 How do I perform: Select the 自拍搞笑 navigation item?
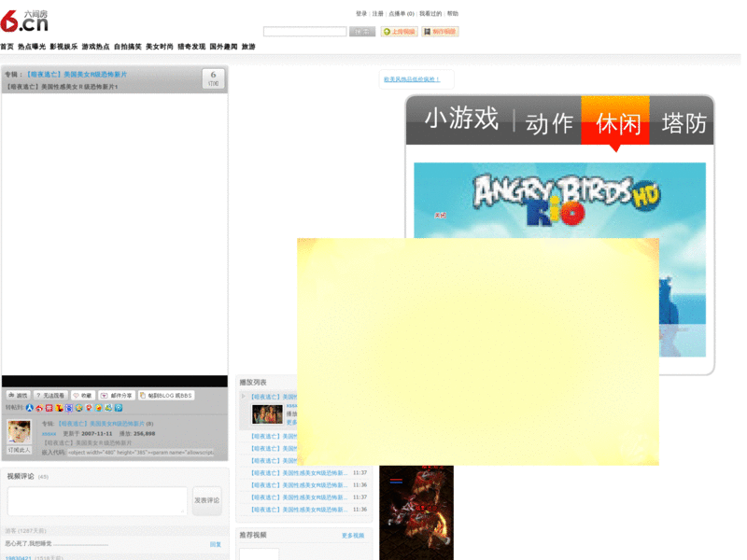click(128, 47)
